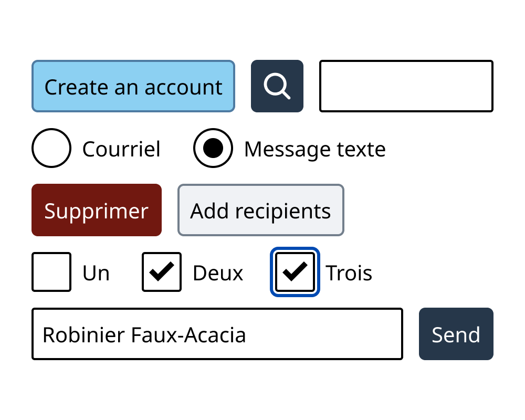Click Supprimer to delete
Viewport: 525px width, 420px height.
(97, 210)
